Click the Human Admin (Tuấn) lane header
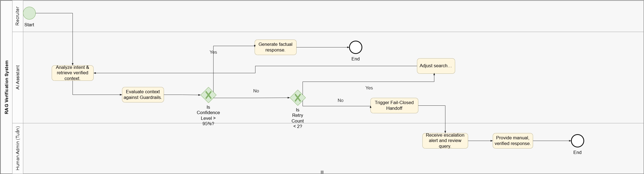This screenshot has width=644, height=174. point(18,148)
